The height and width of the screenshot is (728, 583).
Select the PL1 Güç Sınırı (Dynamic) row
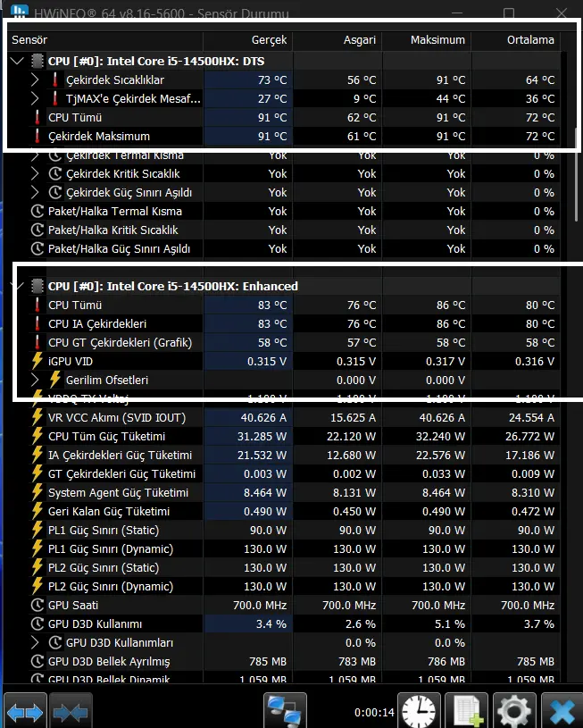[x=296, y=548]
